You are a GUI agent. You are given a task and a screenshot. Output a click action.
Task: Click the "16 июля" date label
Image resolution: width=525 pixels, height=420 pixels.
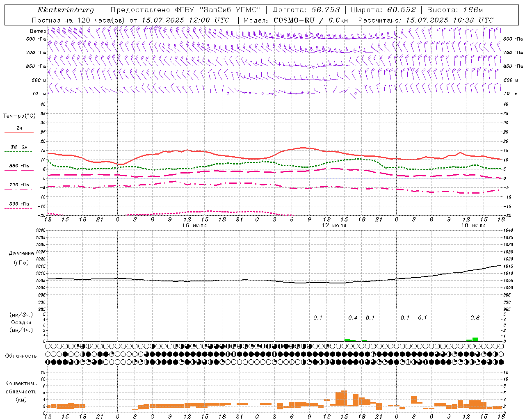194,225
